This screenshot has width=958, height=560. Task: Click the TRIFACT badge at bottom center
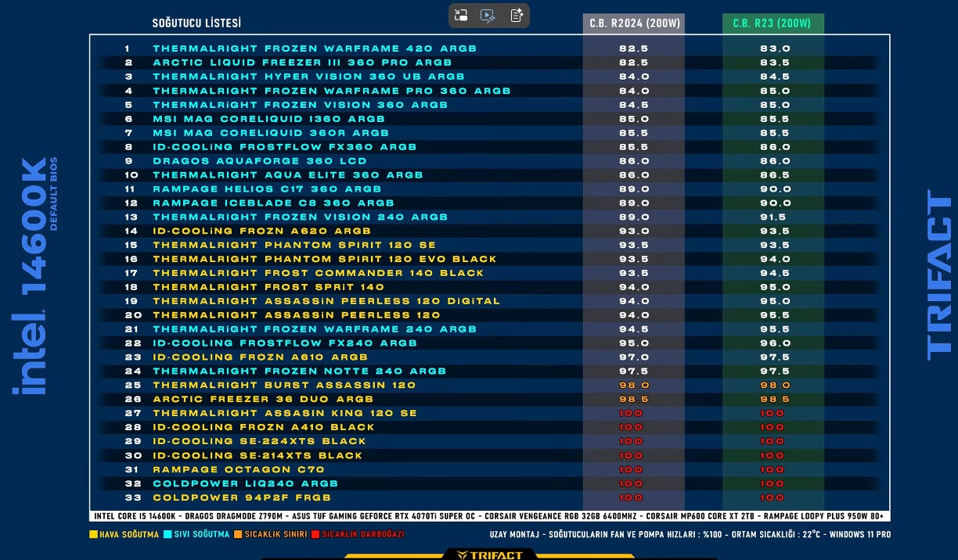point(489,555)
